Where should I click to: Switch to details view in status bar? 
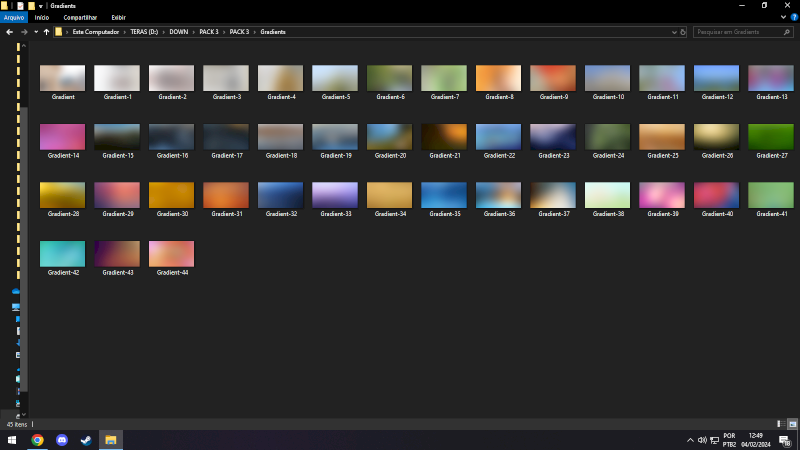coord(779,424)
